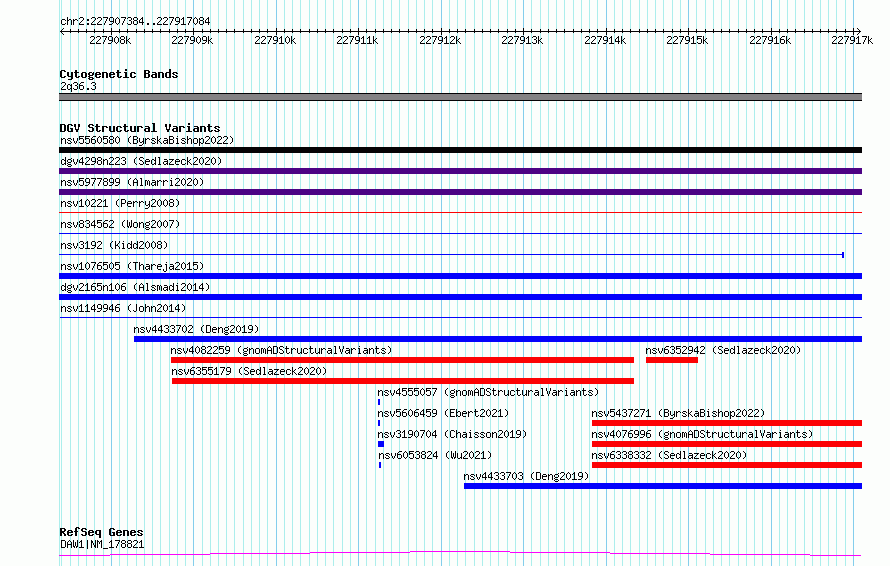
Task: Click nsv4555057 (gnomADStructuralVariants) label
Action: 488,392
